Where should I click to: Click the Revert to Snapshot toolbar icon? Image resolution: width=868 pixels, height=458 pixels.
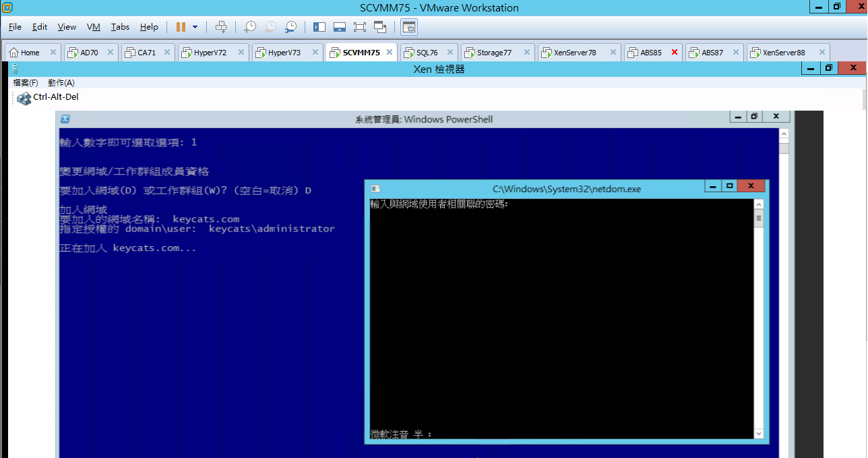[270, 27]
